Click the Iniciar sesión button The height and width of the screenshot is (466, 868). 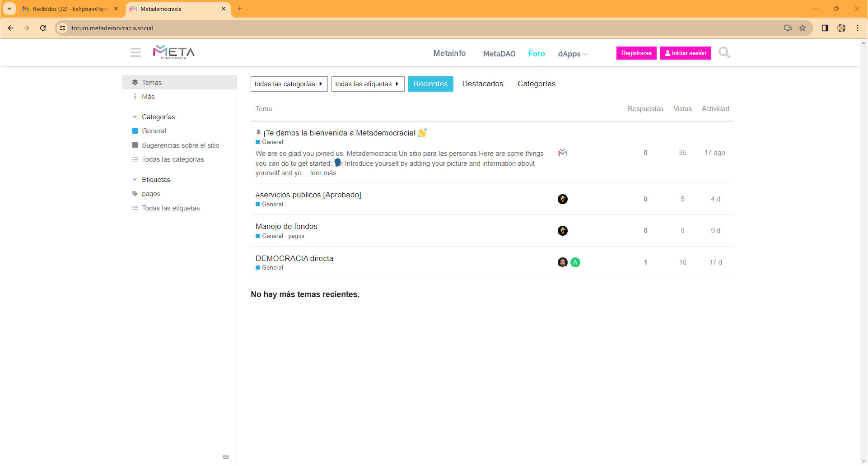685,53
